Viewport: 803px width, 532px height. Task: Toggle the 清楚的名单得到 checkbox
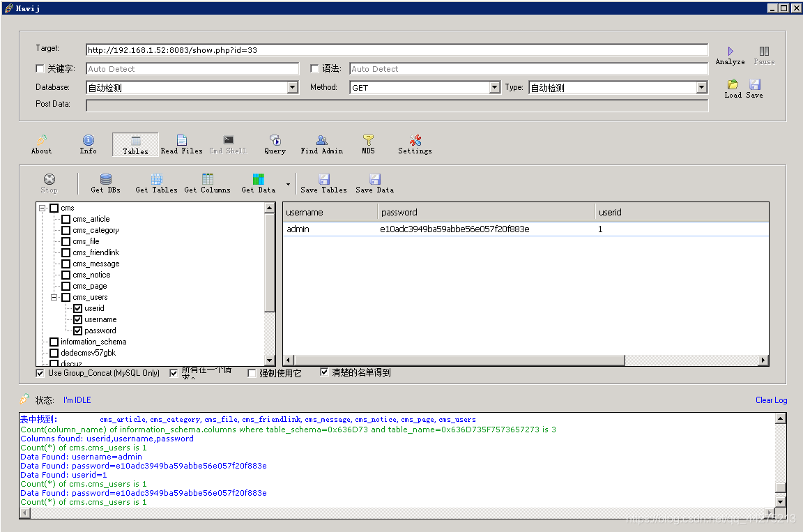[x=324, y=372]
